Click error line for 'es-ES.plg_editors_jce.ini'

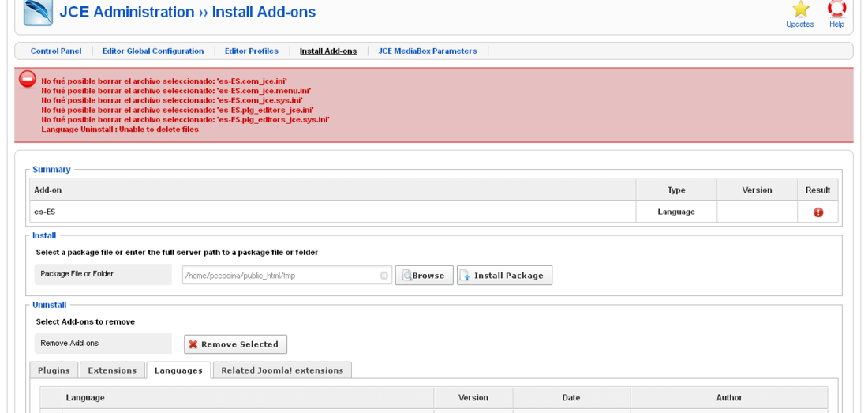[178, 111]
